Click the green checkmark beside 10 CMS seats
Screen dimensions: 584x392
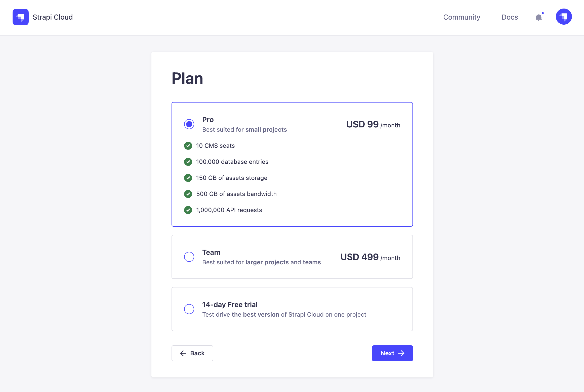point(188,146)
